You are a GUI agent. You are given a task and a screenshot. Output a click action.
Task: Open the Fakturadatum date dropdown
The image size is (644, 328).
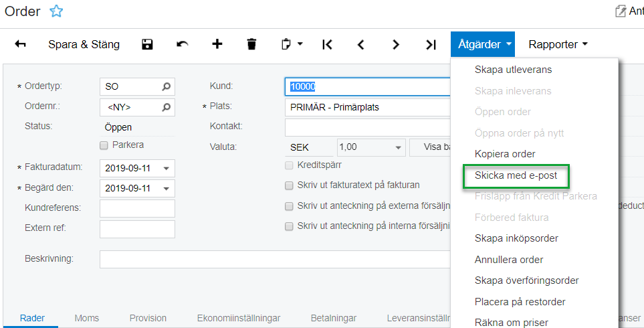pos(166,168)
